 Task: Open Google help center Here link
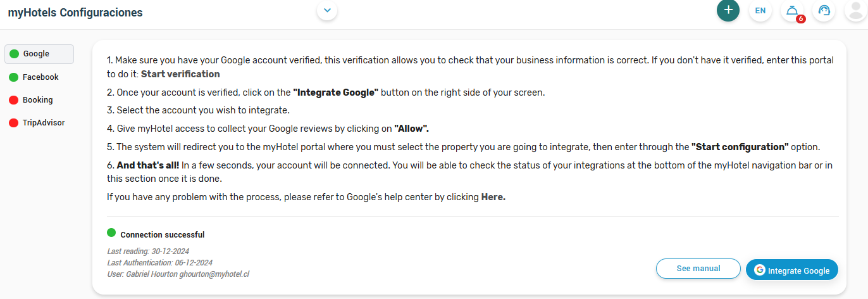coord(493,197)
